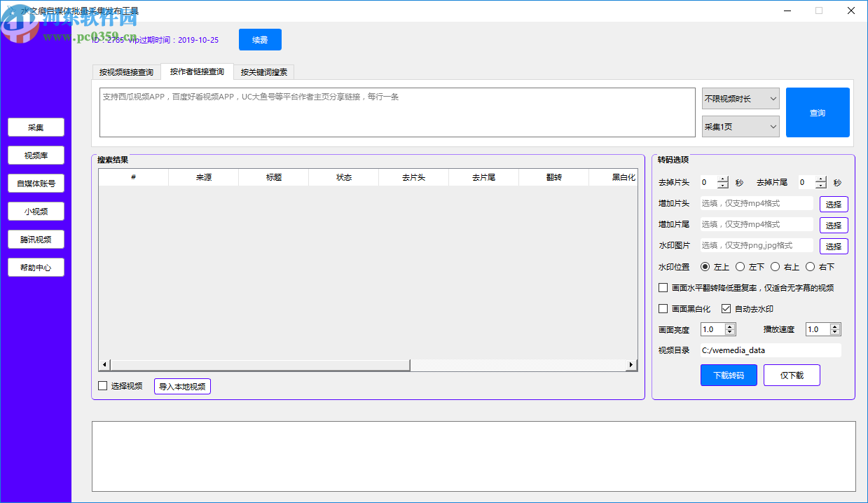Click the blue 查询 button
Image resolution: width=868 pixels, height=503 pixels.
coord(818,113)
